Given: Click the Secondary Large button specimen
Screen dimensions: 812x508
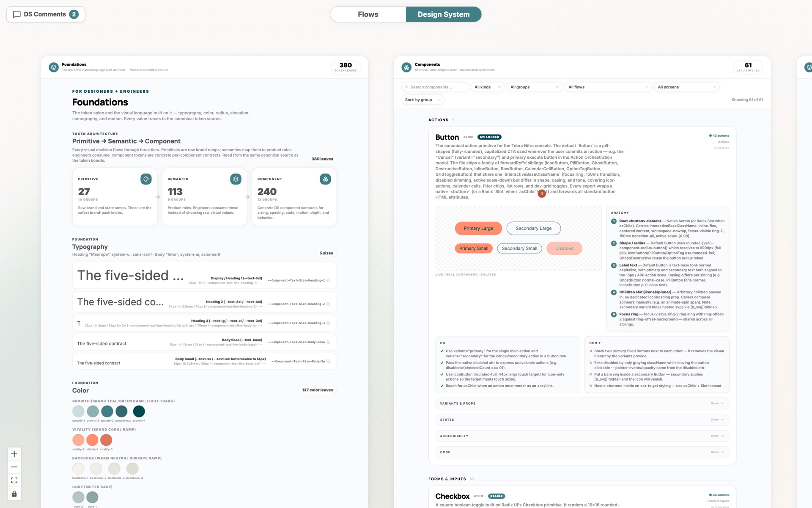Looking at the screenshot, I should [534, 228].
